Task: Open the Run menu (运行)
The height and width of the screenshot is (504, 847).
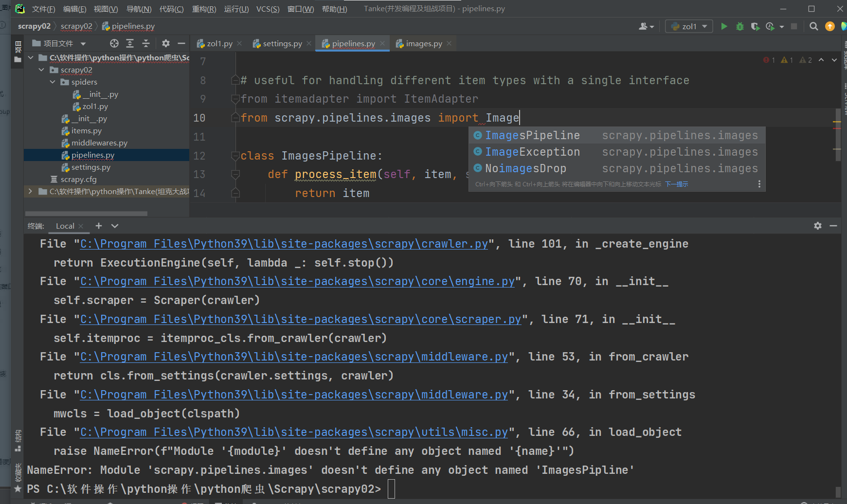Action: [236, 9]
